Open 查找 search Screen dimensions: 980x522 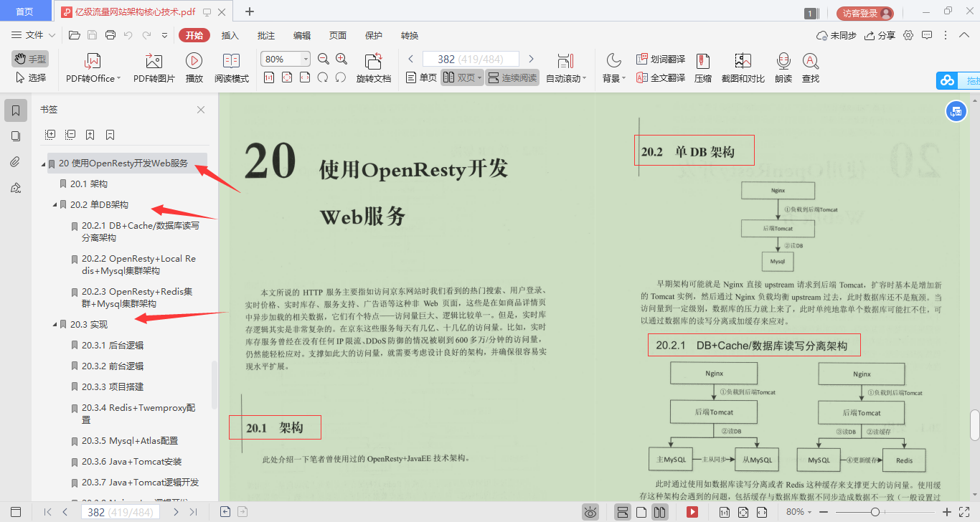pyautogui.click(x=811, y=67)
